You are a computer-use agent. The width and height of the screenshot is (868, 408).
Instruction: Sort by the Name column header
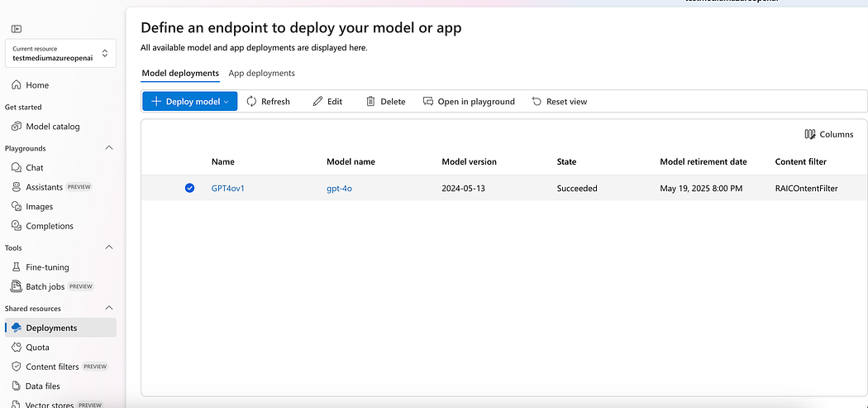tap(223, 162)
